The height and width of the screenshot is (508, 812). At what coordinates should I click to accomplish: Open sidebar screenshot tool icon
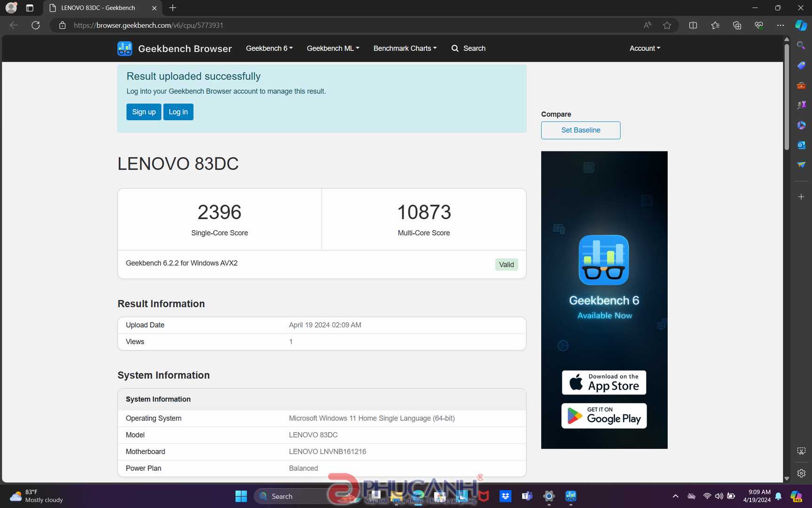click(x=801, y=451)
